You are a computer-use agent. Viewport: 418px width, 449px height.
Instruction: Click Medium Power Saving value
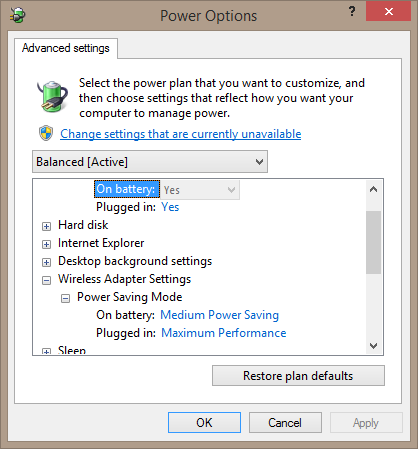pos(219,315)
